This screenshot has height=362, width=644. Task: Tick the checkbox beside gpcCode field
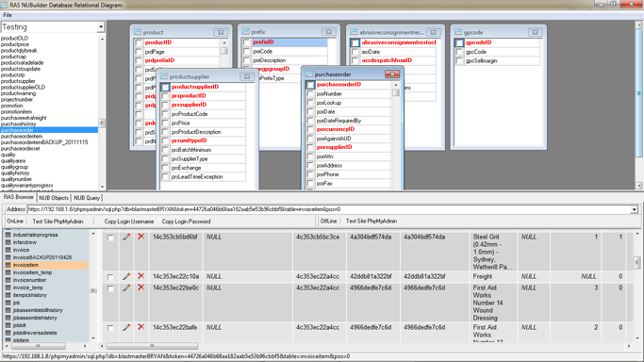[x=459, y=52]
